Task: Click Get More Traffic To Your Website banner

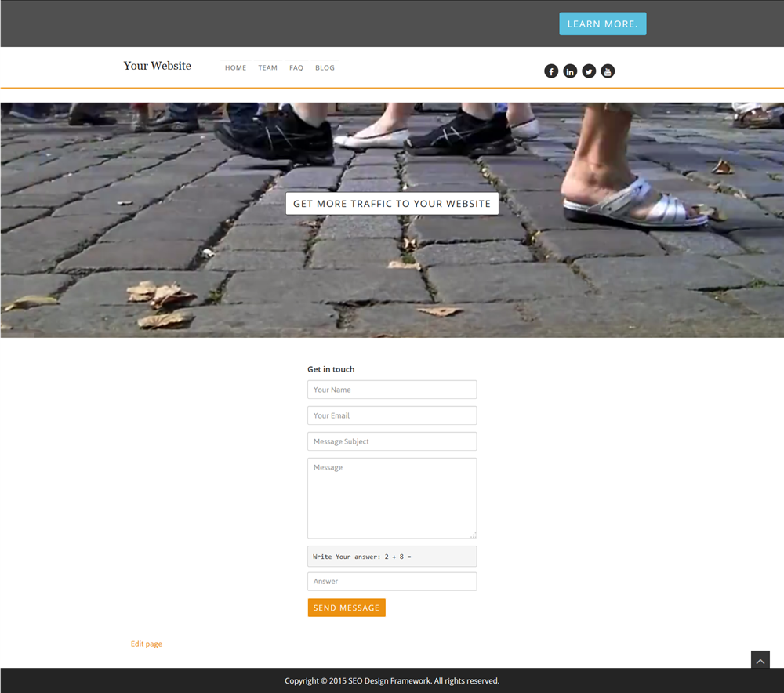Action: pyautogui.click(x=392, y=204)
